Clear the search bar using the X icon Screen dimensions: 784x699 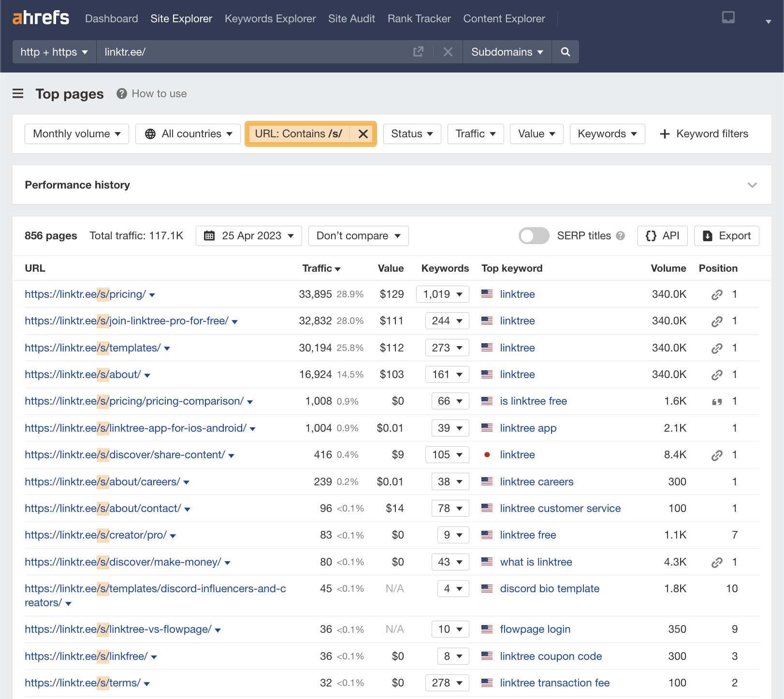pos(448,52)
